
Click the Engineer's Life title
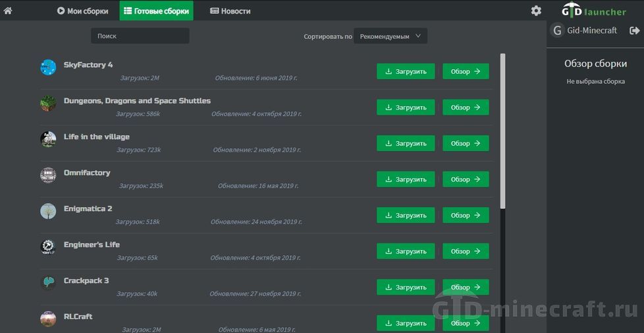(92, 245)
